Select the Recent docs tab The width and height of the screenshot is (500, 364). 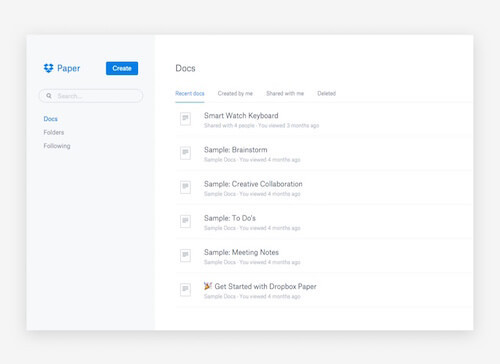click(190, 94)
